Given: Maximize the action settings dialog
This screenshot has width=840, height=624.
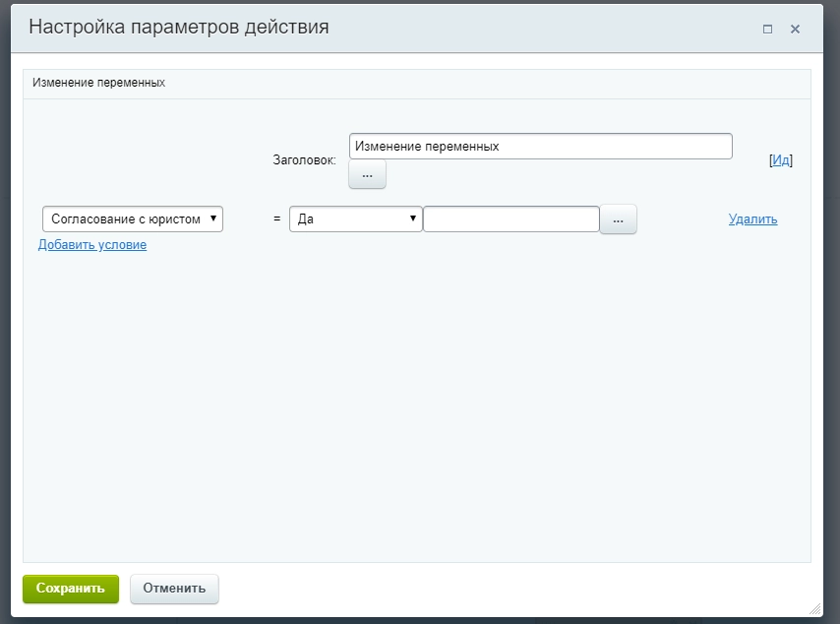Looking at the screenshot, I should coord(767,30).
